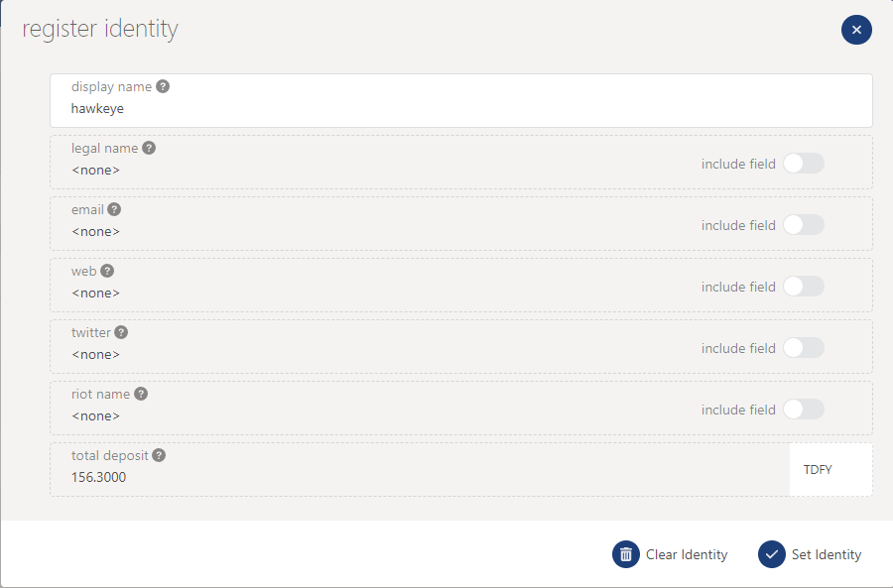Viewport: 893px width, 588px height.
Task: Toggle include field for email
Action: (x=804, y=225)
